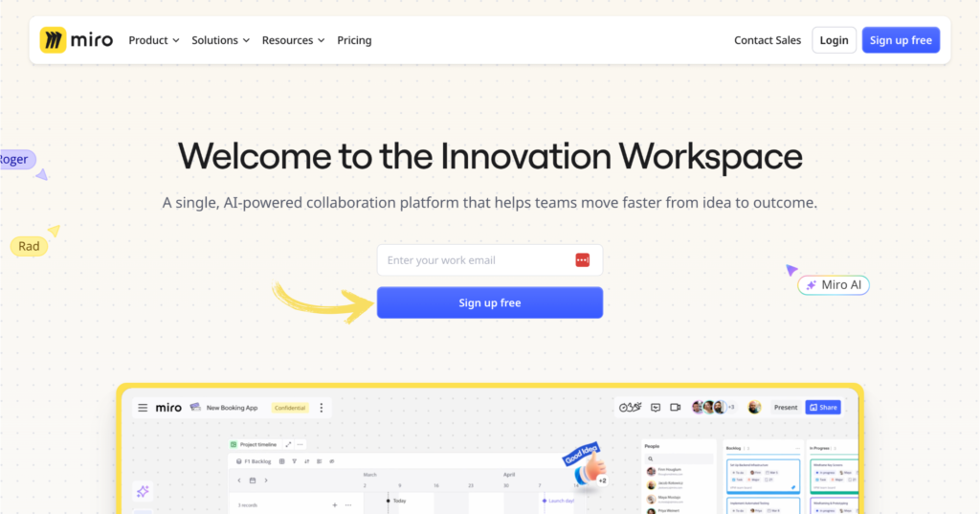This screenshot has height=514, width=980.
Task: Go to next period with the right chevron
Action: (x=266, y=480)
